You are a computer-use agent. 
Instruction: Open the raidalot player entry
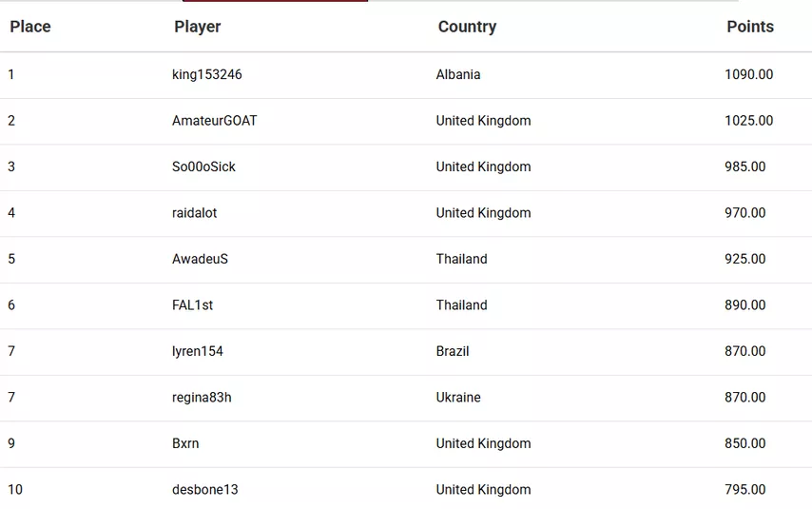coord(195,213)
